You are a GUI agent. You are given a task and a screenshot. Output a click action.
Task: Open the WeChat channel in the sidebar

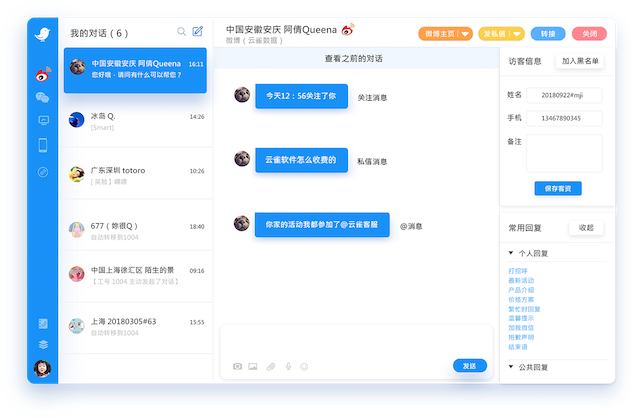click(x=42, y=97)
